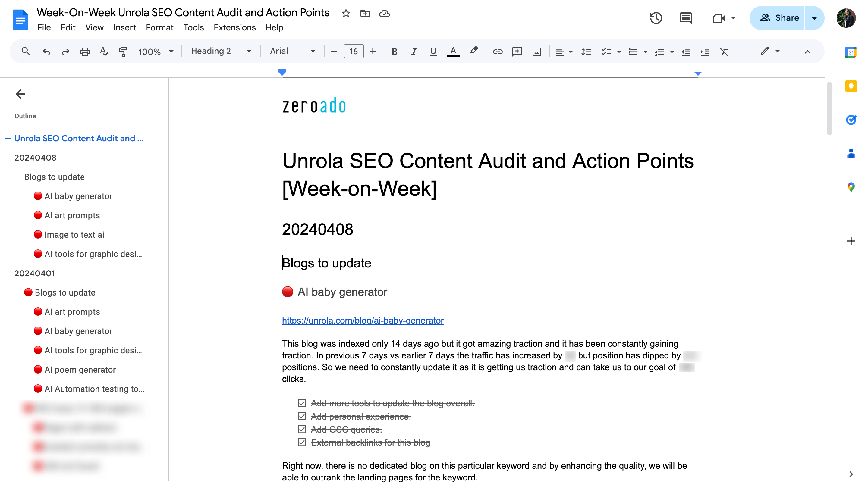Toggle the Add personal experience checkbox
The width and height of the screenshot is (868, 491).
(x=302, y=415)
